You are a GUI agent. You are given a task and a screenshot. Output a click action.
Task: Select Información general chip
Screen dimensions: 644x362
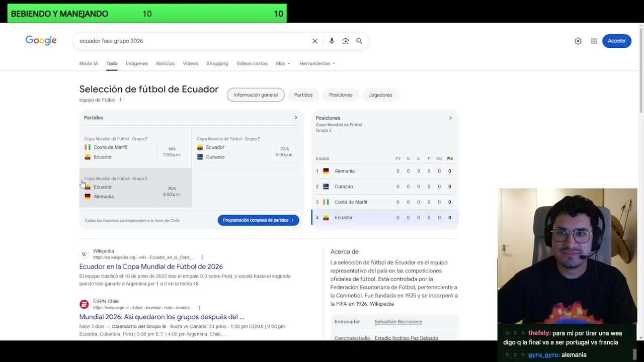click(x=256, y=95)
